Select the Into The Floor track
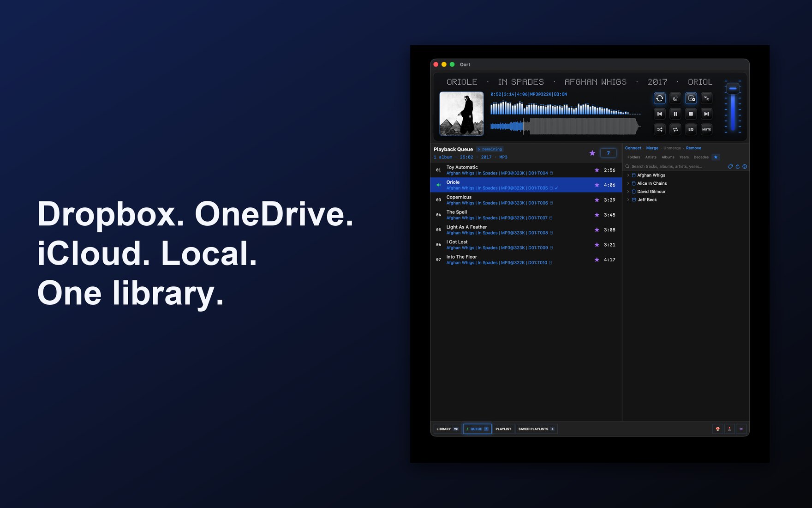The width and height of the screenshot is (812, 508). tap(526, 260)
